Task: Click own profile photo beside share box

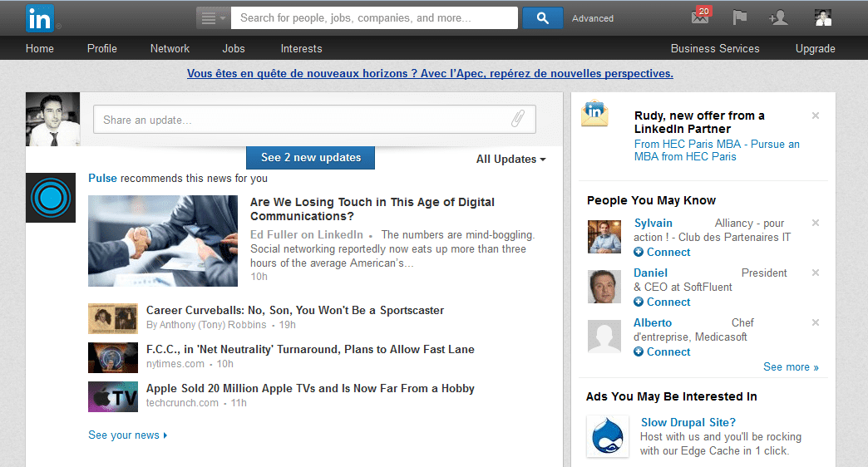Action: 52,119
